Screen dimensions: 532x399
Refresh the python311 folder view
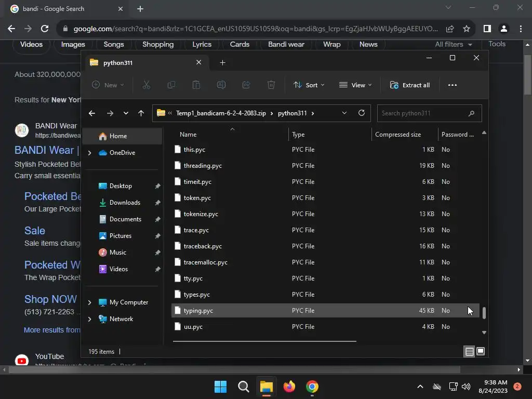[362, 113]
